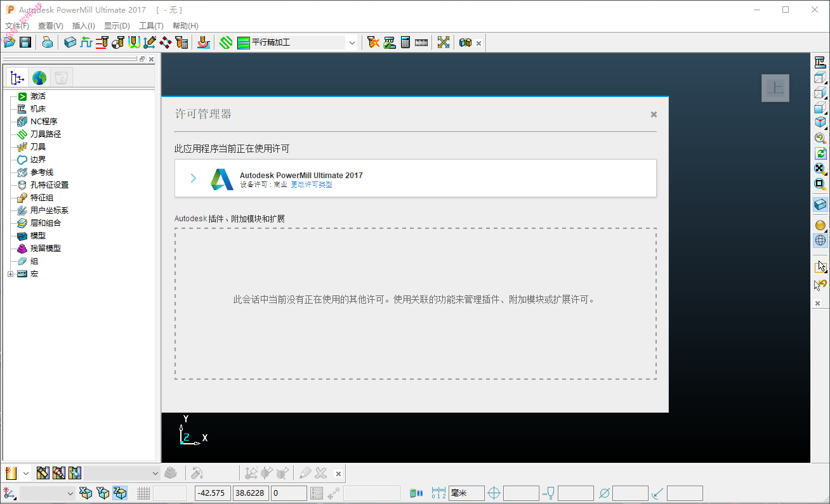Toggle the shaded gold sphere icon
The image size is (830, 504).
820,225
